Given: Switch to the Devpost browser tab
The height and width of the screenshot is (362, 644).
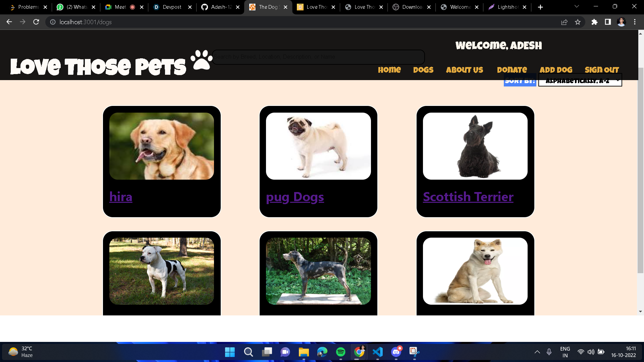Looking at the screenshot, I should click(x=172, y=7).
